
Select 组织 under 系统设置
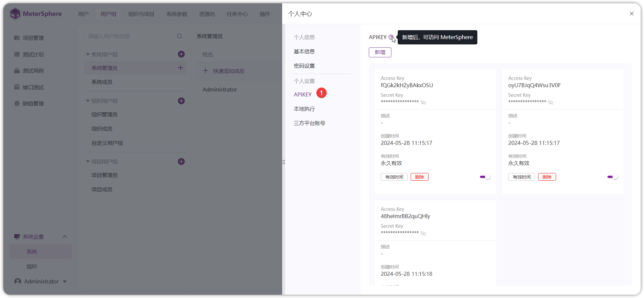(32, 267)
